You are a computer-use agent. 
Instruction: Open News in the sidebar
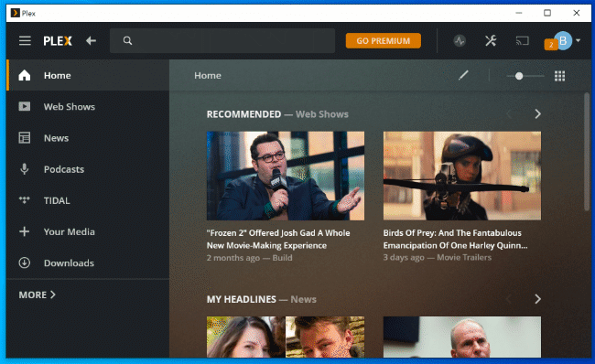[88, 137]
